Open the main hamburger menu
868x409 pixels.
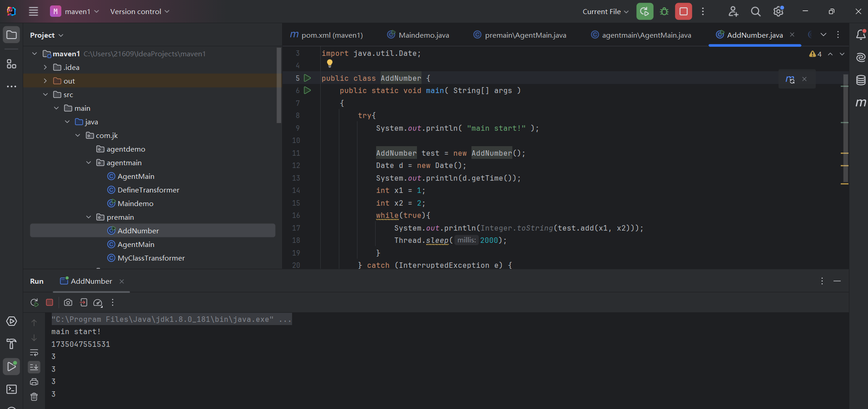click(34, 11)
